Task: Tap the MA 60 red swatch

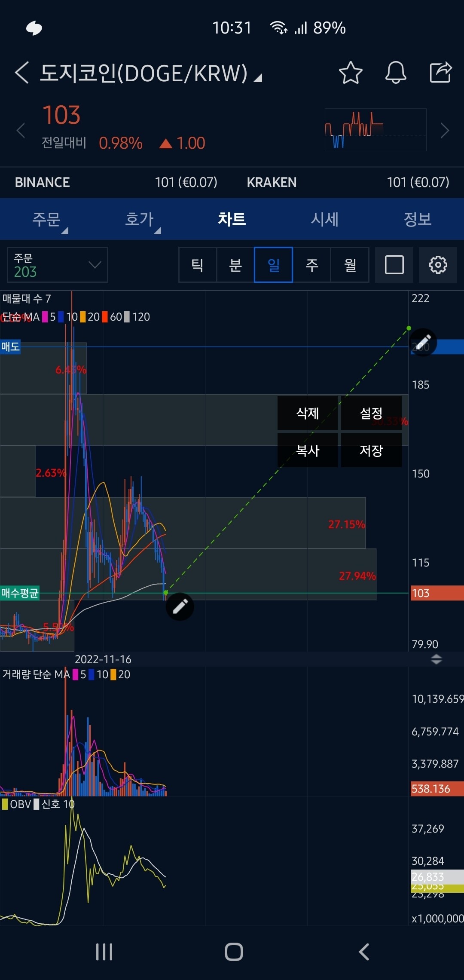Action: pos(104,317)
